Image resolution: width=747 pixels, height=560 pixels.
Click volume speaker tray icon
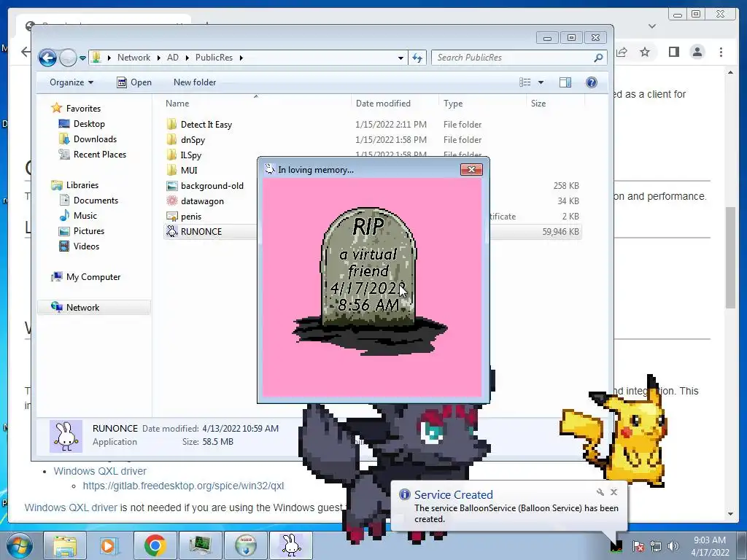[673, 546]
